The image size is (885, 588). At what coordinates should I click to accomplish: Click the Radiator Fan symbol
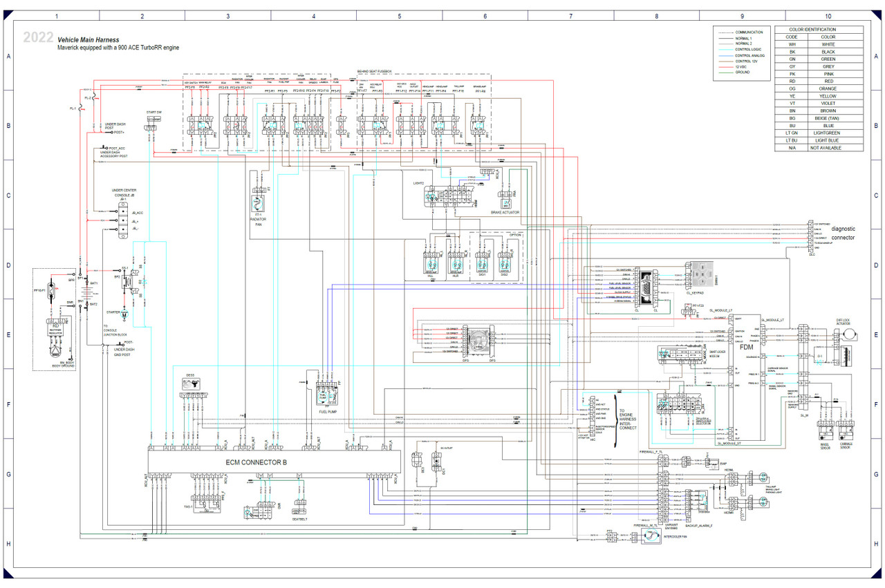point(259,205)
